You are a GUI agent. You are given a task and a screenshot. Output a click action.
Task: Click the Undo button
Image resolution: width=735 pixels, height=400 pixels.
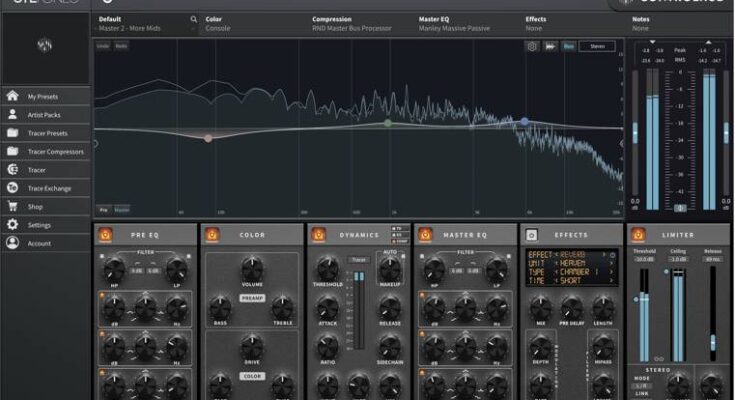tap(104, 46)
